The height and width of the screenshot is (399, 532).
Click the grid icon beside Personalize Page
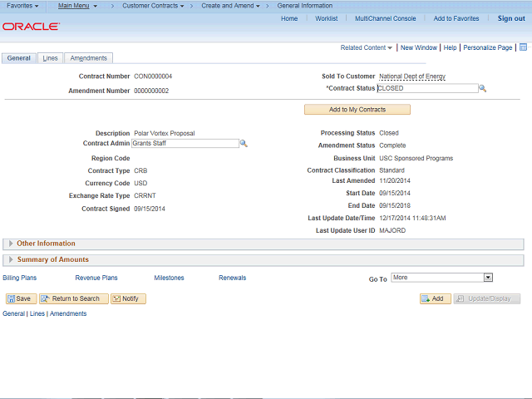[523, 47]
